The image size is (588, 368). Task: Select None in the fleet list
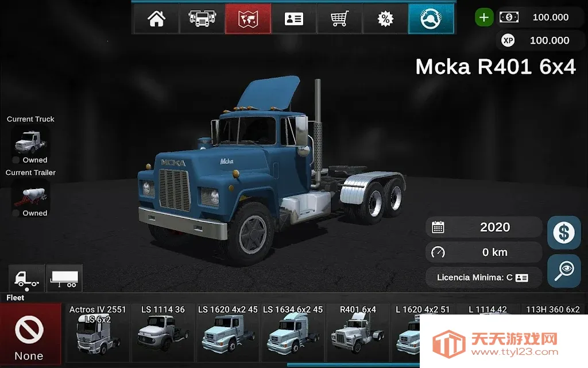coord(29,335)
